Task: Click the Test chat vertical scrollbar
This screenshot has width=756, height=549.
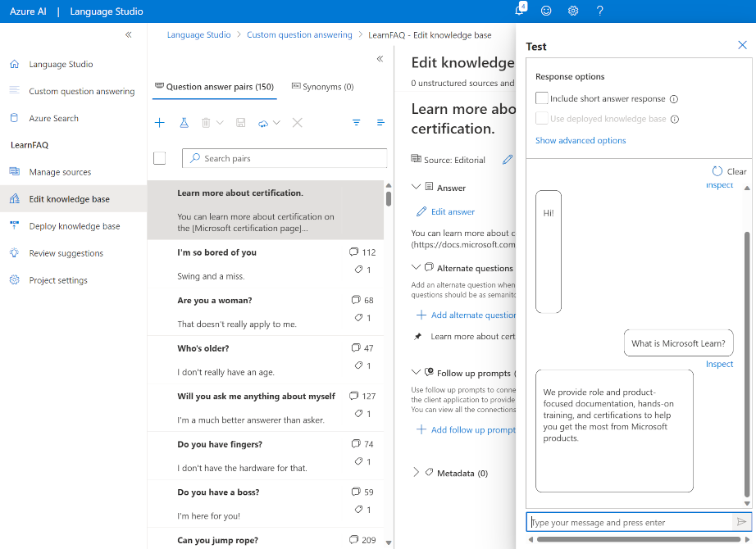Action: (x=747, y=364)
